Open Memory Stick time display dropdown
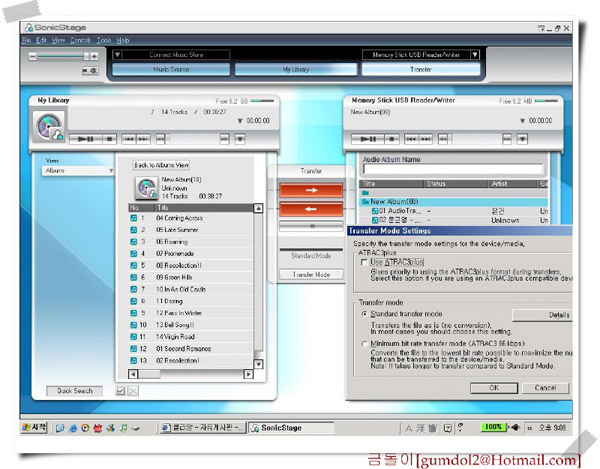This screenshot has width=600, height=469. [x=522, y=121]
